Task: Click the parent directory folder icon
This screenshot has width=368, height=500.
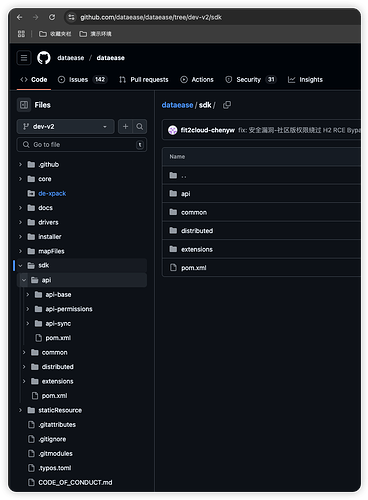Action: tap(173, 175)
